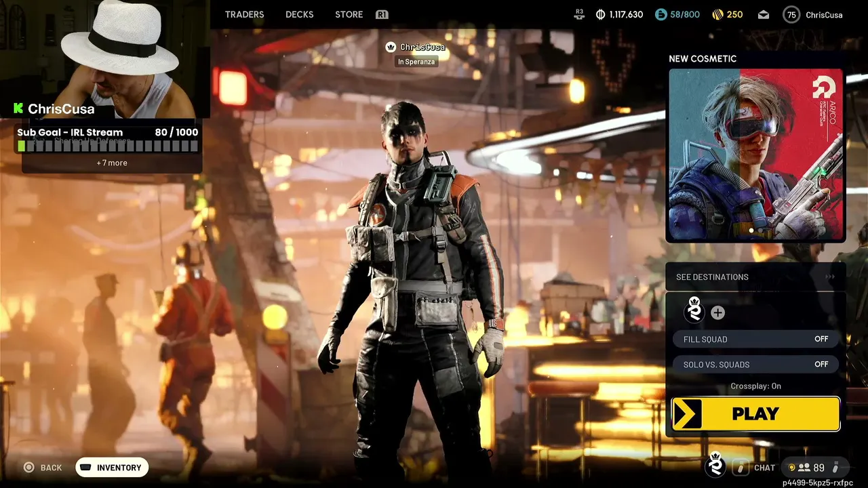Click the circle controller icon beside Back
The image size is (868, 488).
coord(29,468)
